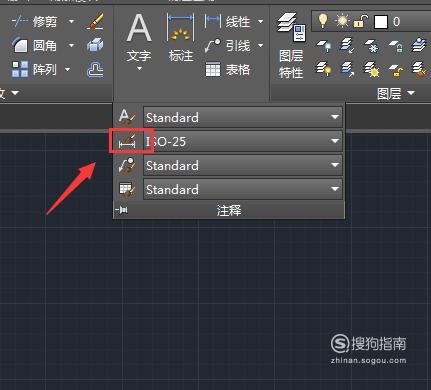Click the dimension style icon
Viewport: 431px width, 390px height.
[127, 141]
